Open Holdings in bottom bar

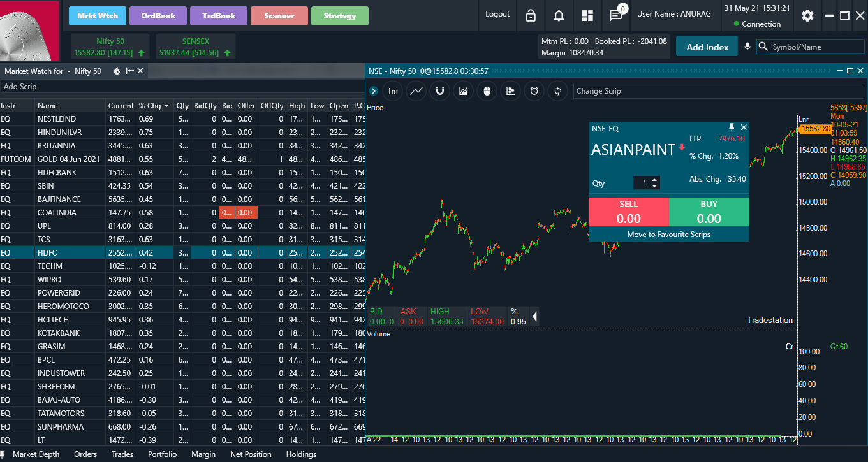[301, 454]
